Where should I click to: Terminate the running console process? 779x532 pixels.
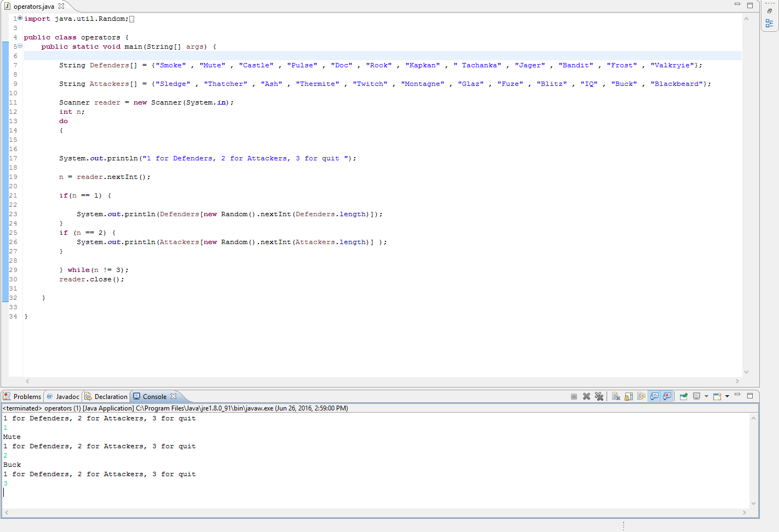(574, 397)
